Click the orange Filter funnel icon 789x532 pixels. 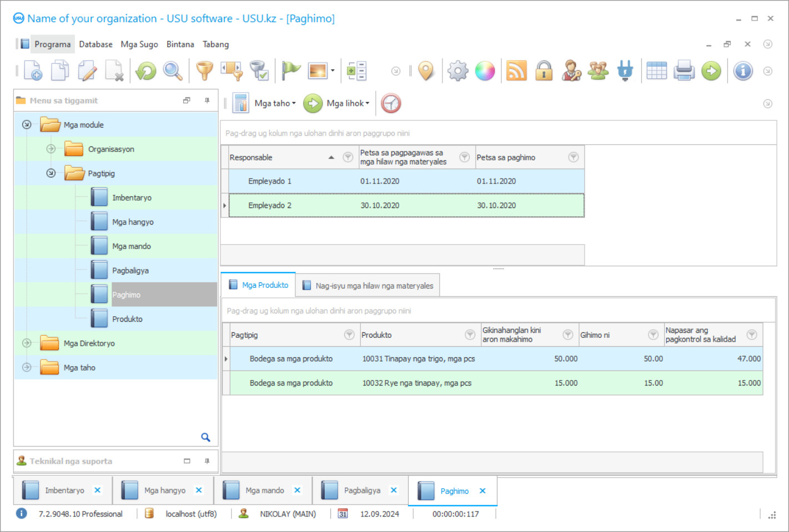tap(205, 70)
